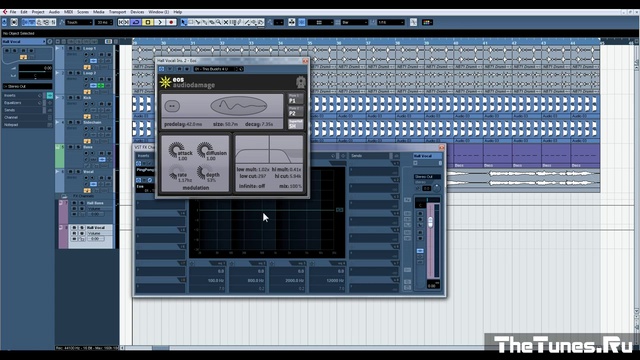The width and height of the screenshot is (640, 360).
Task: Click the Eos Superhall SH button
Action: (x=295, y=124)
